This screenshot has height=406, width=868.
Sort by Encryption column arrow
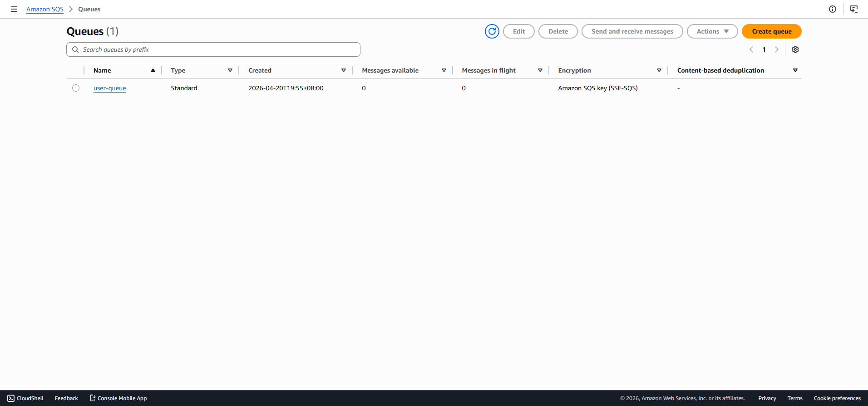pyautogui.click(x=659, y=70)
